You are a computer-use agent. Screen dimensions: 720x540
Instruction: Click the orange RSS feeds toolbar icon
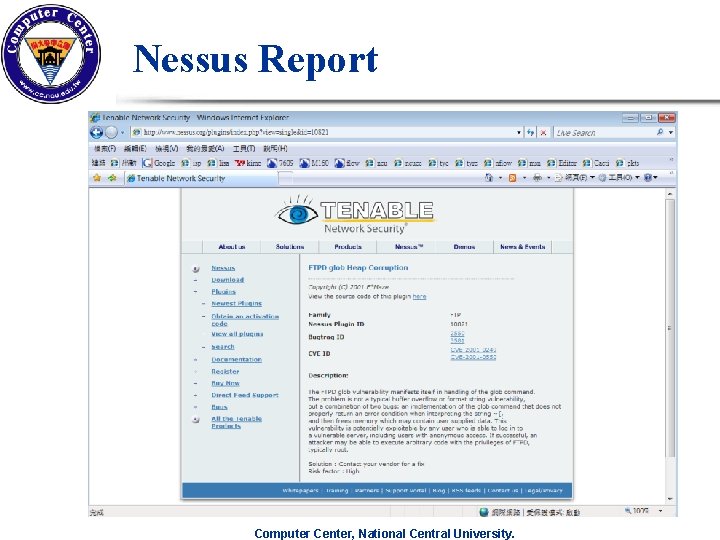coord(512,178)
